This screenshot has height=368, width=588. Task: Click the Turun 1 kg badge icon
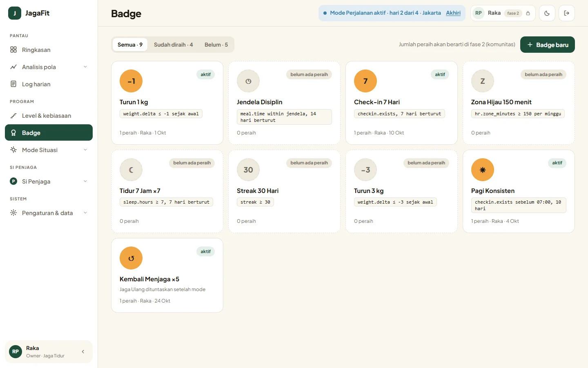pos(131,81)
